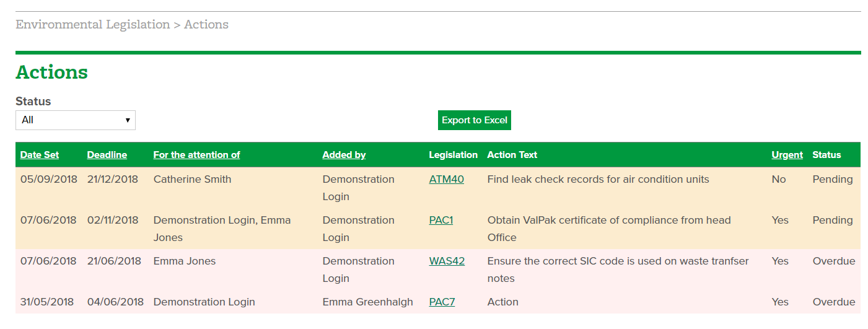
Task: Sort table by Urgent column
Action: point(787,155)
